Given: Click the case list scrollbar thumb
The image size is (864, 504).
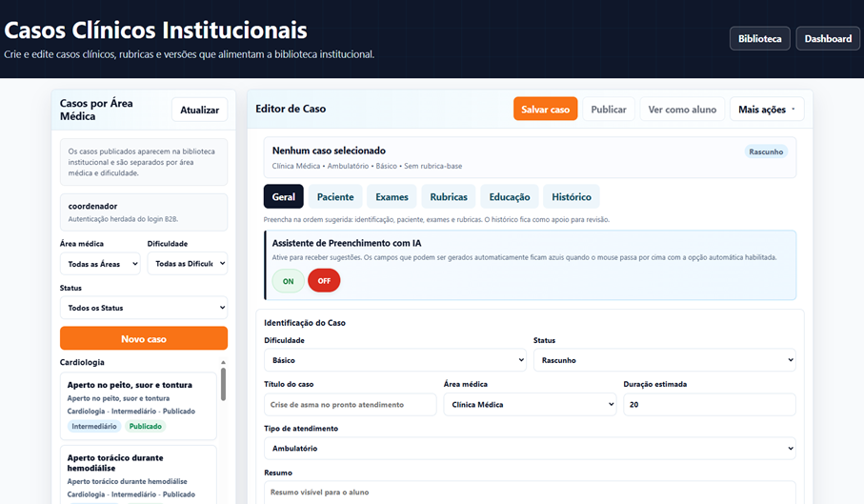Looking at the screenshot, I should [223, 384].
